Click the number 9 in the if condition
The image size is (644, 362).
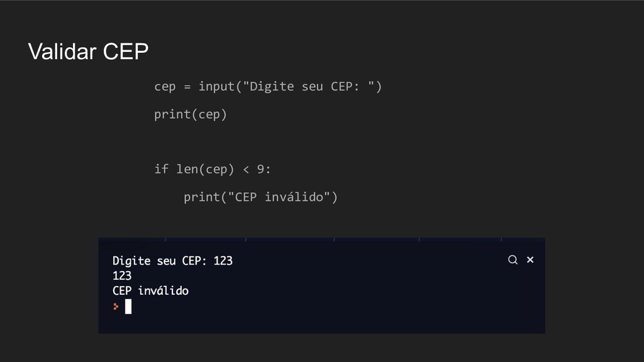[260, 169]
